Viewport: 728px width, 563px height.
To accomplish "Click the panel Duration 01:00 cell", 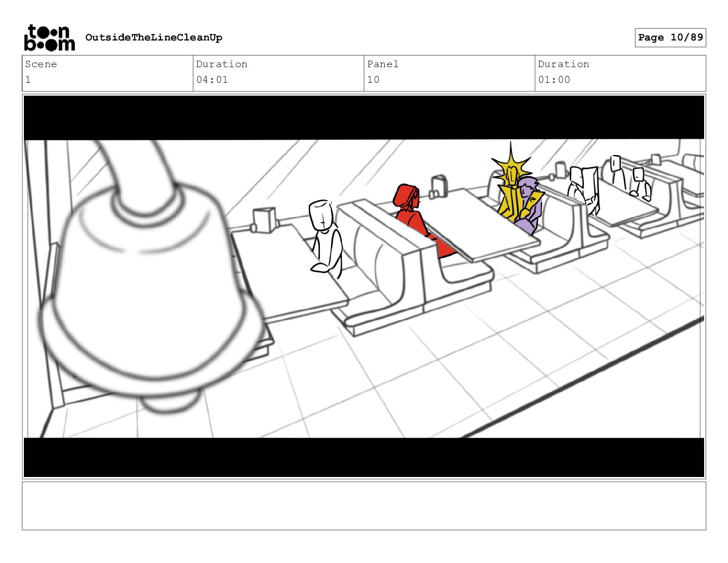I will (620, 73).
